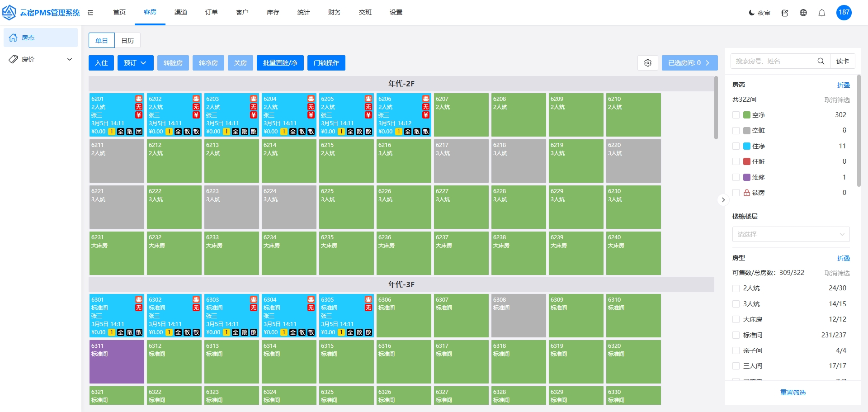This screenshot has height=412, width=868.
Task: Check the 标准间 room type filter
Action: tap(736, 335)
